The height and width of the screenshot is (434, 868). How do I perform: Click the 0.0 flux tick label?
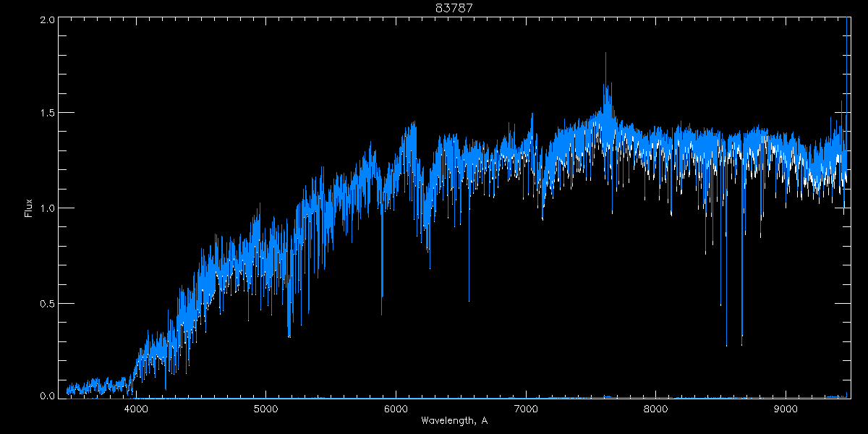coord(46,396)
